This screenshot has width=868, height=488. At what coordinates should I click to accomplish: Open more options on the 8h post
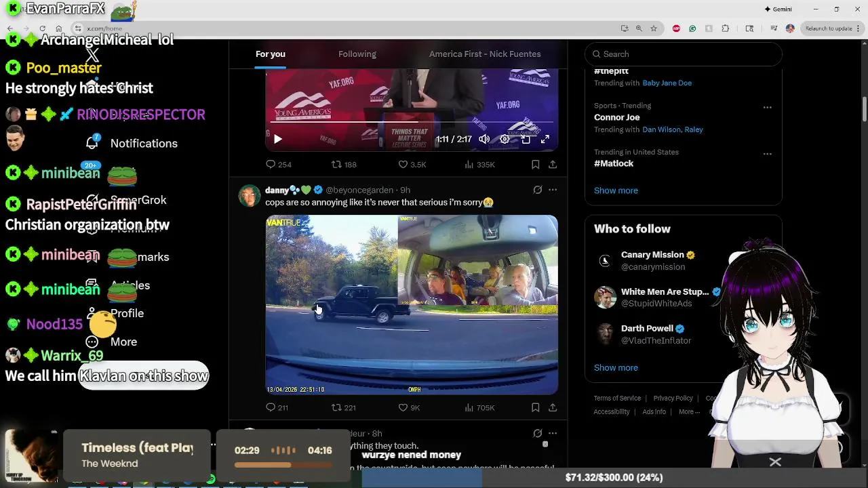[553, 433]
